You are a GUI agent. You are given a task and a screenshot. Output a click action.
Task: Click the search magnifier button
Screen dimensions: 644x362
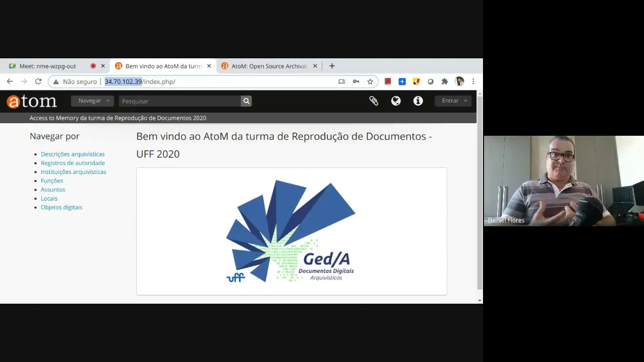pos(246,101)
